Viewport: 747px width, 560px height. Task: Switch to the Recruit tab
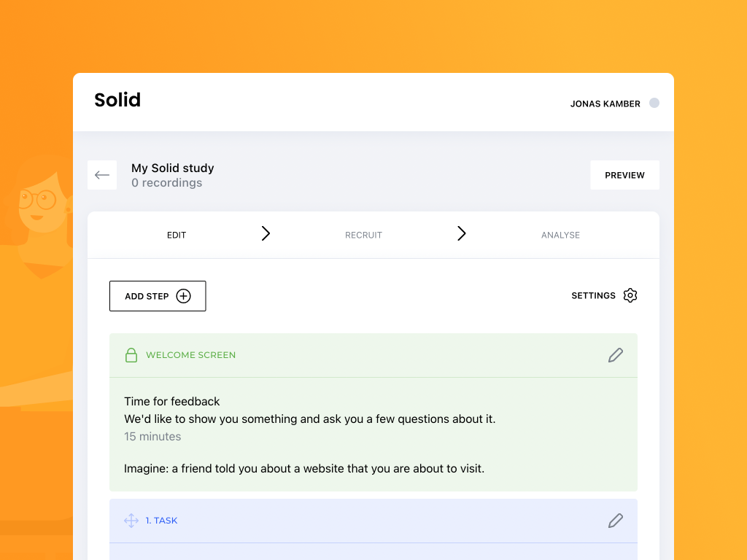(363, 235)
